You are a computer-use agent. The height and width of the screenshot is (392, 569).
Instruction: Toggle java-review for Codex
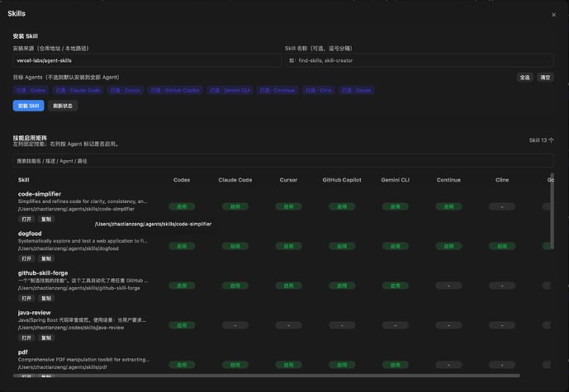click(182, 325)
